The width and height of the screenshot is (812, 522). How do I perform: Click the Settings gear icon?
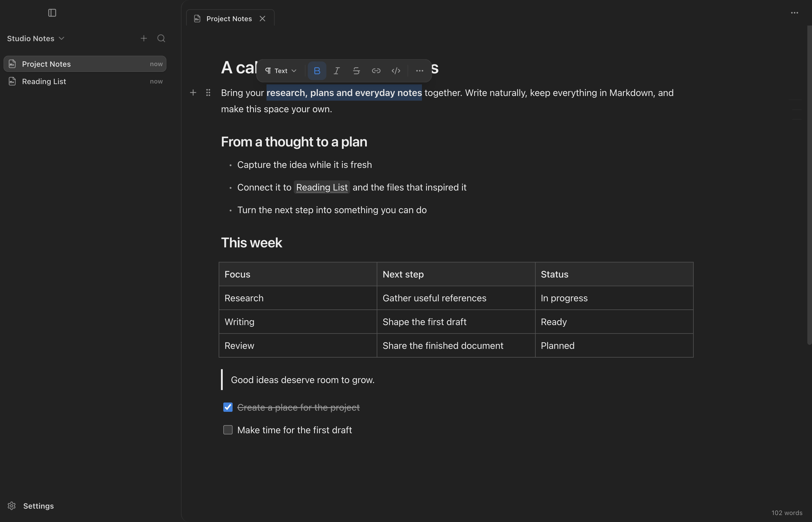(x=12, y=506)
